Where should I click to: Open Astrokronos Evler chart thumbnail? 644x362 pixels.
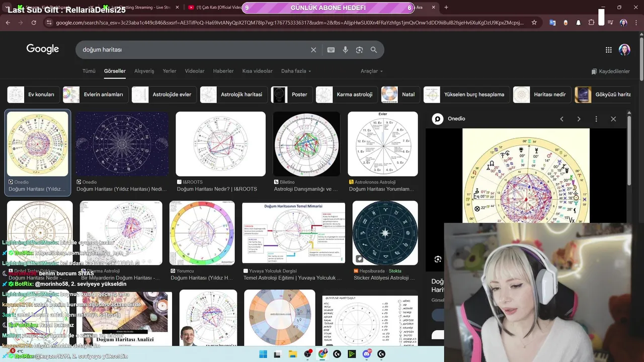point(383,144)
